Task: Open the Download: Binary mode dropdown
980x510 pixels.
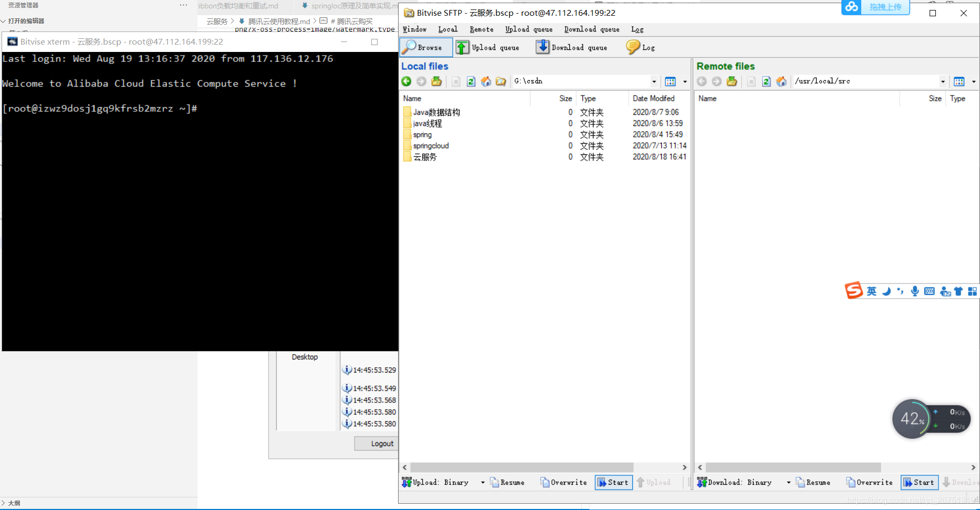Action: [788, 482]
